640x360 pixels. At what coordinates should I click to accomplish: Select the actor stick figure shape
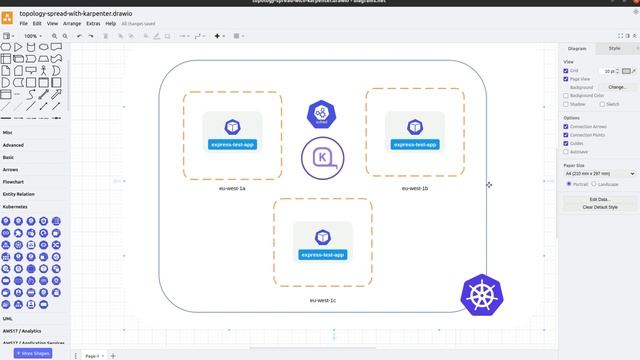(x=44, y=71)
